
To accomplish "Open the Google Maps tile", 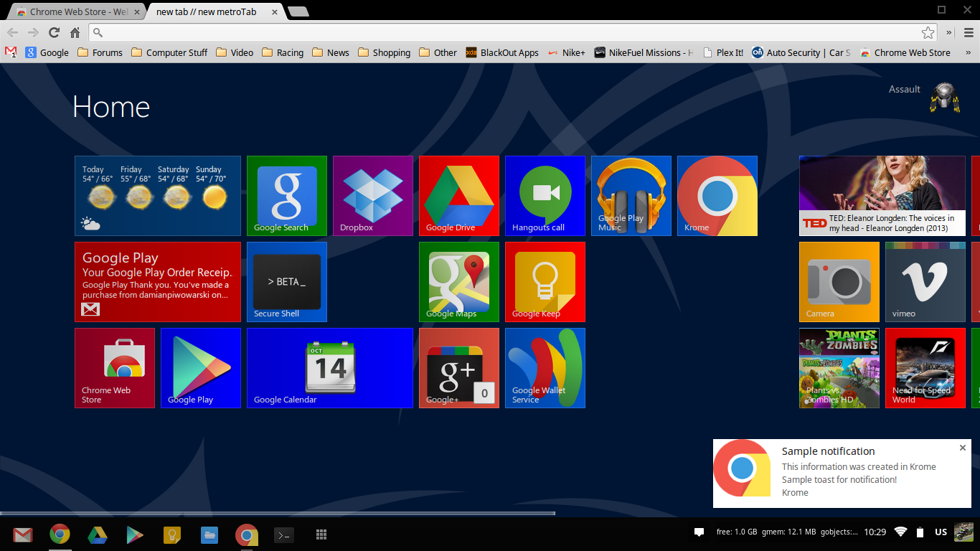I will (459, 282).
